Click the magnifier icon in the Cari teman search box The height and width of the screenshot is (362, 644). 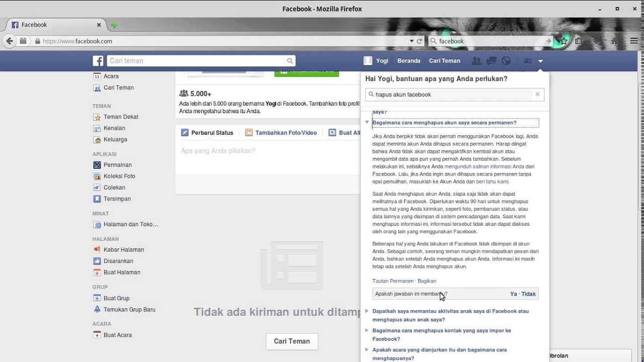tap(290, 61)
